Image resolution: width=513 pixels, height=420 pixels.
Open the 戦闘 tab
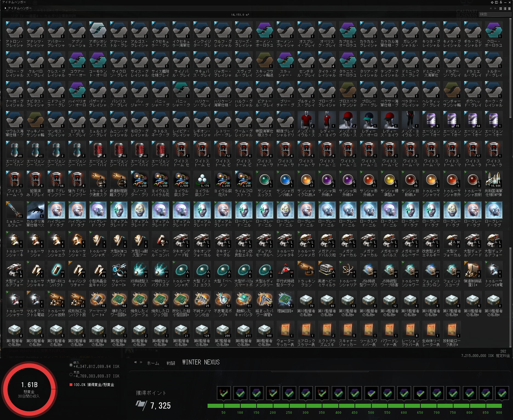(x=171, y=363)
